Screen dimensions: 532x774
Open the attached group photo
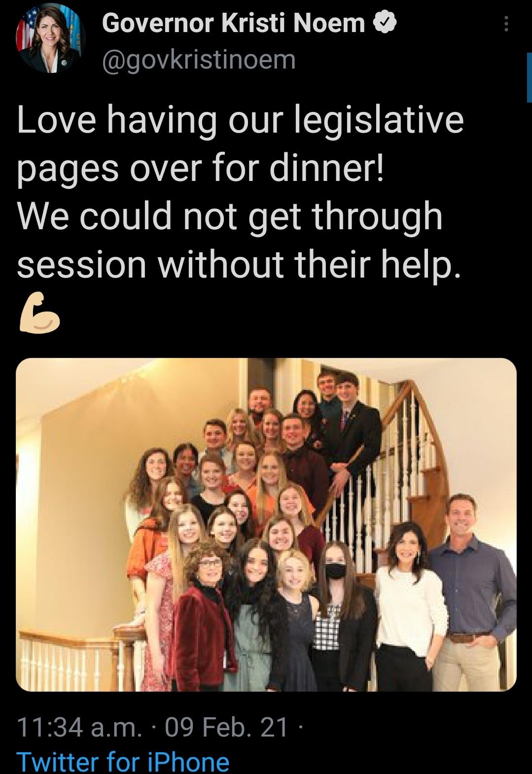coord(266,525)
